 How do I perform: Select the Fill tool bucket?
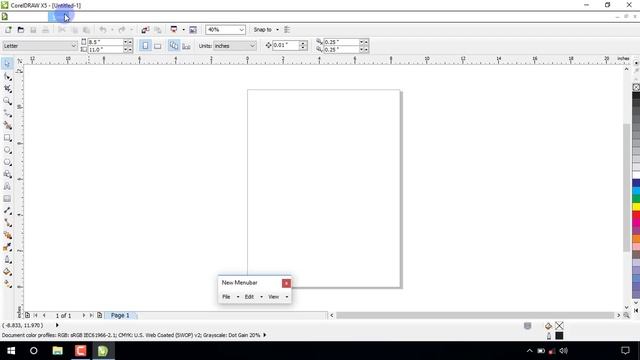[x=7, y=272]
